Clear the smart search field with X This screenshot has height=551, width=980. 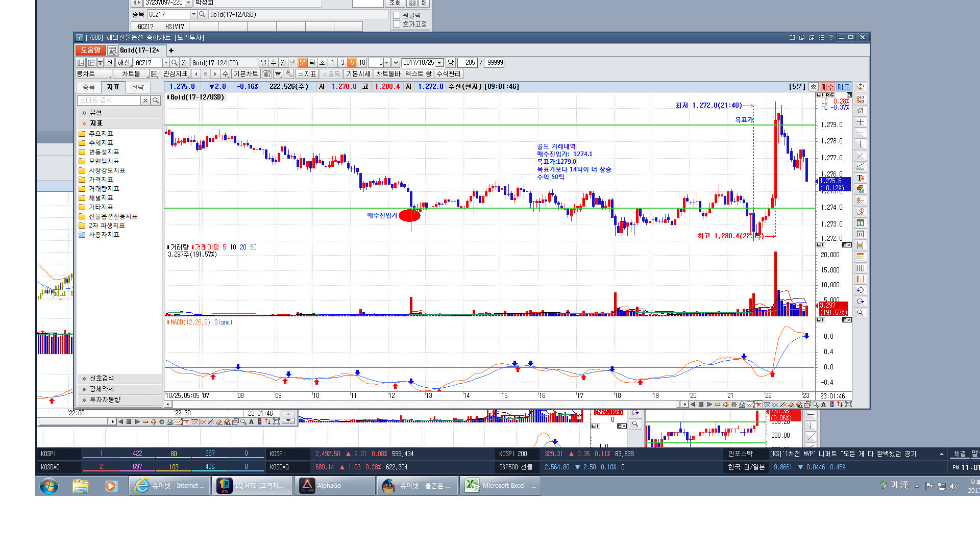click(145, 101)
